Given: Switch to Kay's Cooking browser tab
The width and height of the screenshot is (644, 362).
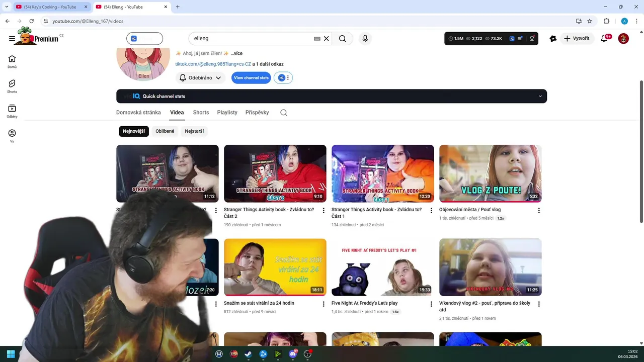Looking at the screenshot, I should [49, 7].
